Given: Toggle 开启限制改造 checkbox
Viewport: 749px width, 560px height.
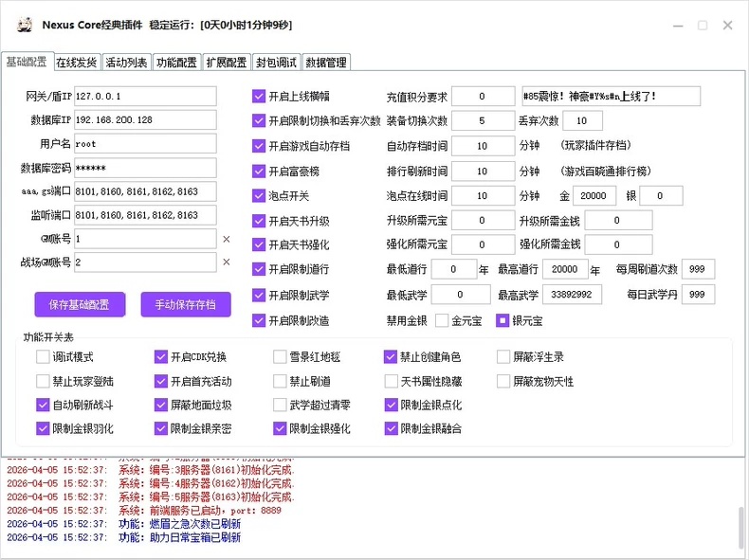Looking at the screenshot, I should pos(259,320).
